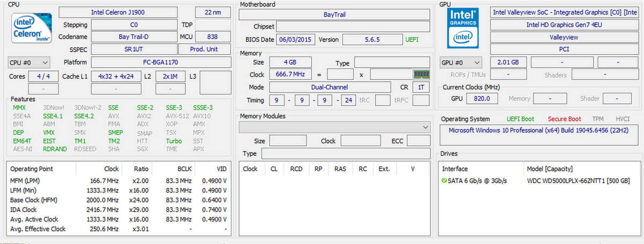Click the green SATA drive status icon
644x244 pixels.
tap(444, 181)
